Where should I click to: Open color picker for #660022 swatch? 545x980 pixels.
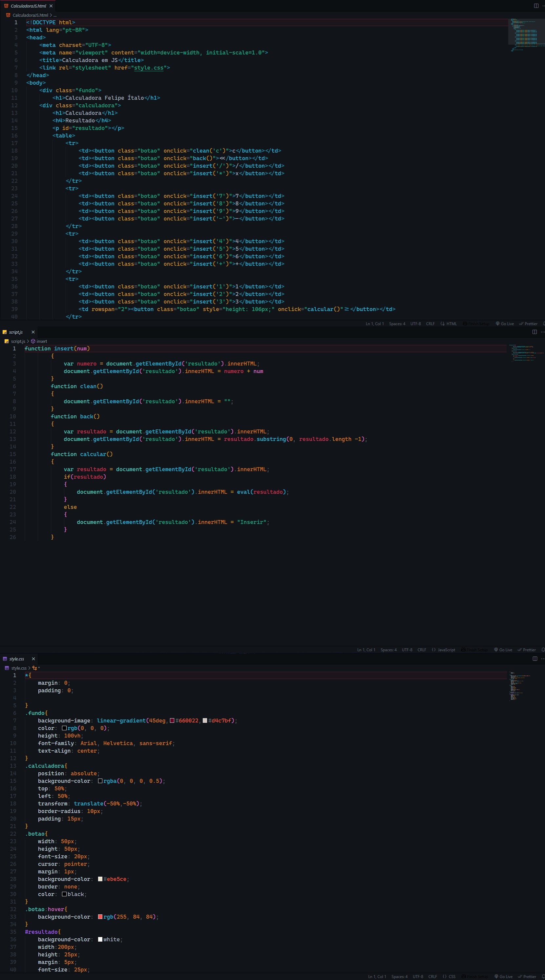pos(172,720)
